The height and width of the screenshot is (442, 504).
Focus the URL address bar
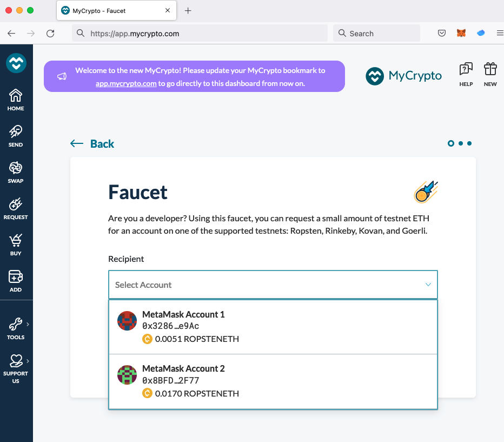(x=200, y=33)
